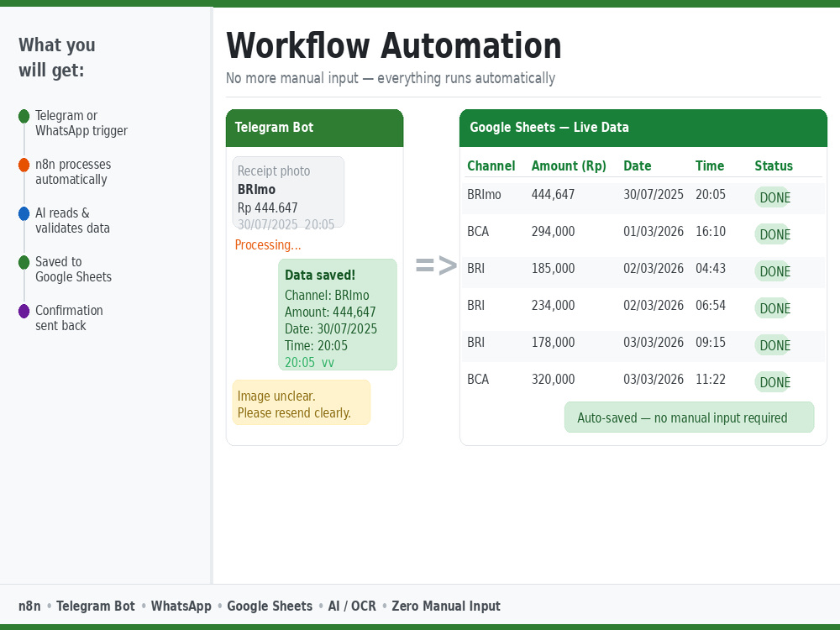Screen dimensions: 840x630
Task: Click the n8n processes automatically step text
Action: (x=73, y=172)
